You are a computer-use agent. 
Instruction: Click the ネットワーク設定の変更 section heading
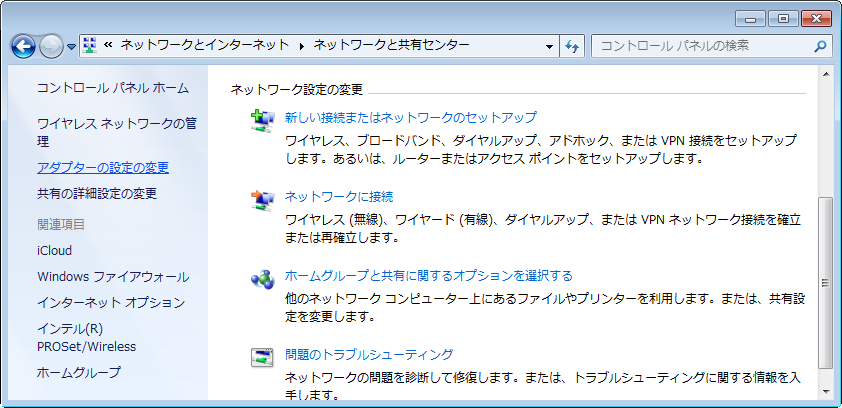(x=297, y=90)
